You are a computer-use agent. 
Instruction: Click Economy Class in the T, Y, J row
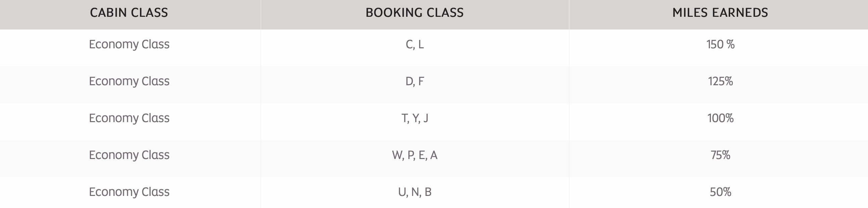[129, 118]
